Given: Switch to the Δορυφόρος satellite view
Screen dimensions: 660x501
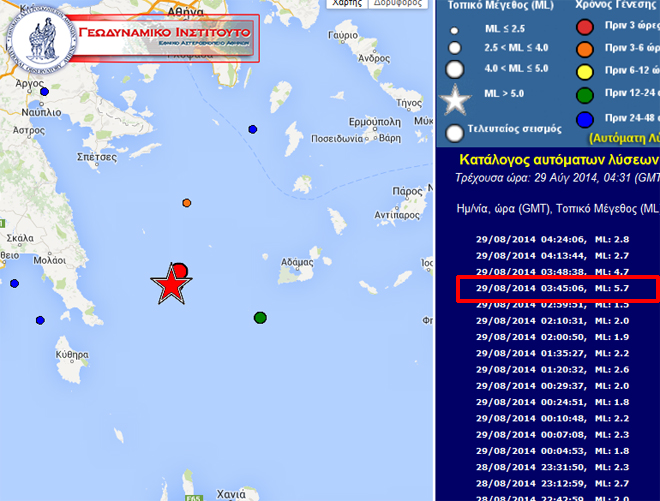Looking at the screenshot, I should [x=398, y=3].
